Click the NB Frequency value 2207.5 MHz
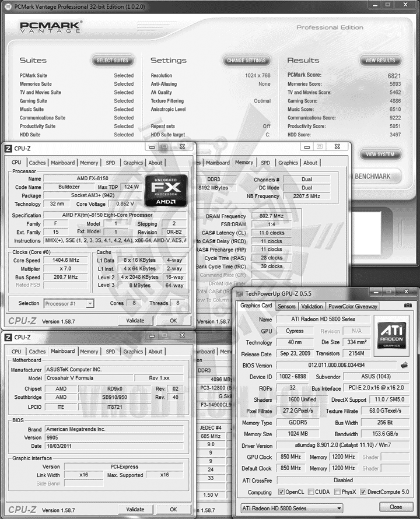 pos(306,196)
